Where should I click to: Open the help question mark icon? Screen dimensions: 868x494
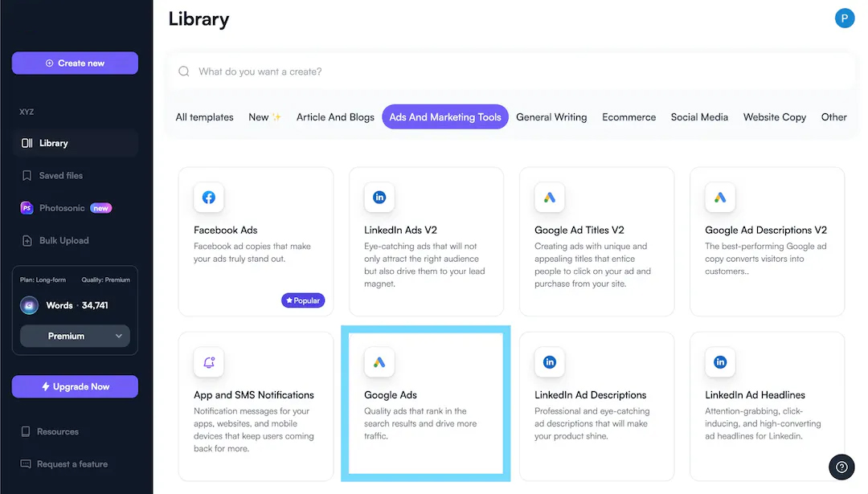pyautogui.click(x=841, y=467)
